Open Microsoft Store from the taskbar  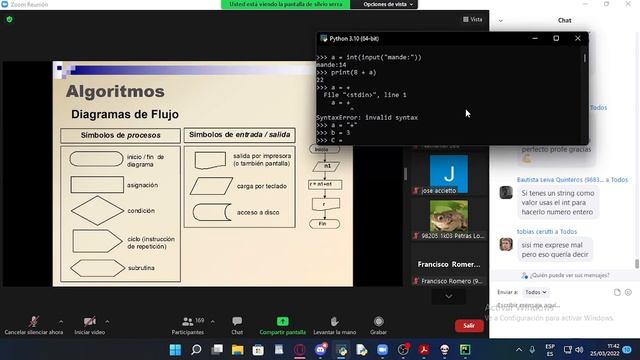pos(258,350)
